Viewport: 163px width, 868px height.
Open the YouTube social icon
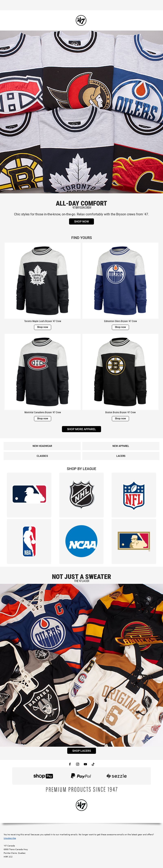85,764
